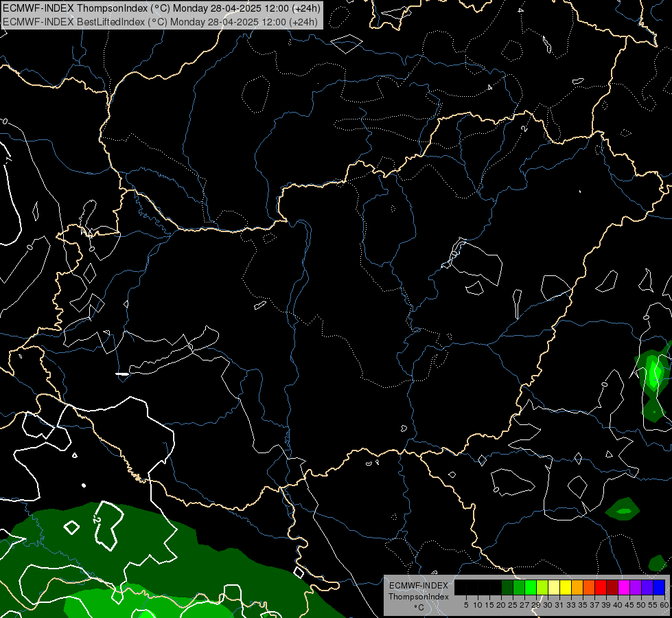Click the legend tick label "15"
Image resolution: width=672 pixels, height=618 pixels.
489,605
